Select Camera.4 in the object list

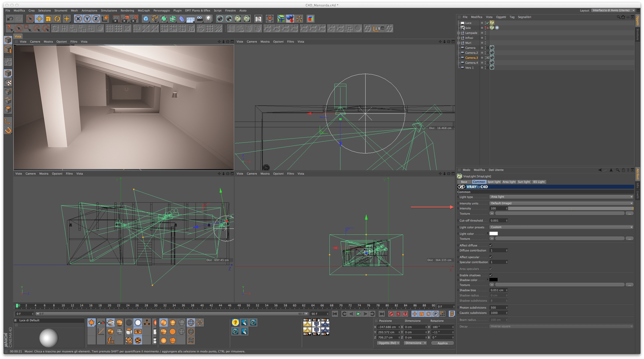[x=471, y=63]
